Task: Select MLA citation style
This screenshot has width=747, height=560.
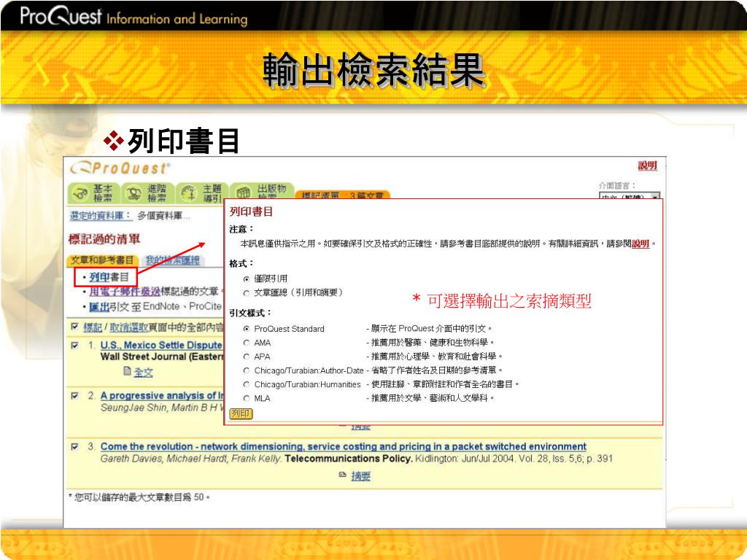Action: [247, 398]
